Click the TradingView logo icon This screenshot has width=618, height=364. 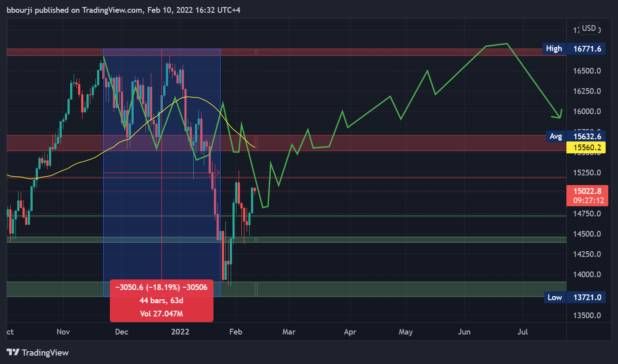[x=13, y=353]
